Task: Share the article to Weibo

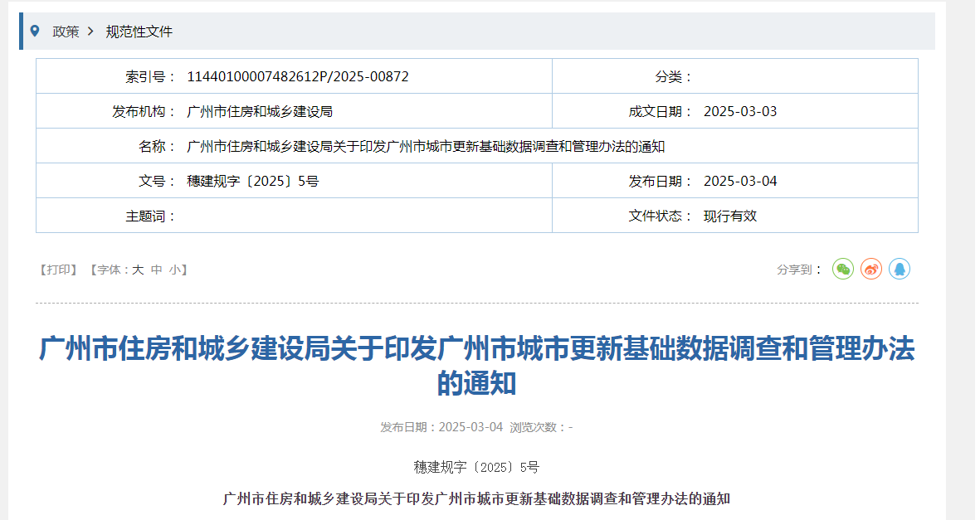Action: coord(870,269)
